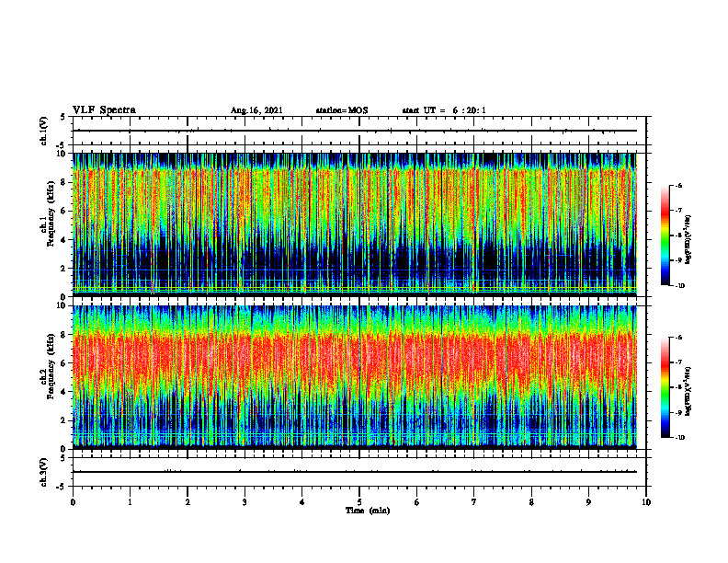The image size is (728, 563).
Task: Click the ch.2 colorbar log(PSD) label
Action: [688, 391]
